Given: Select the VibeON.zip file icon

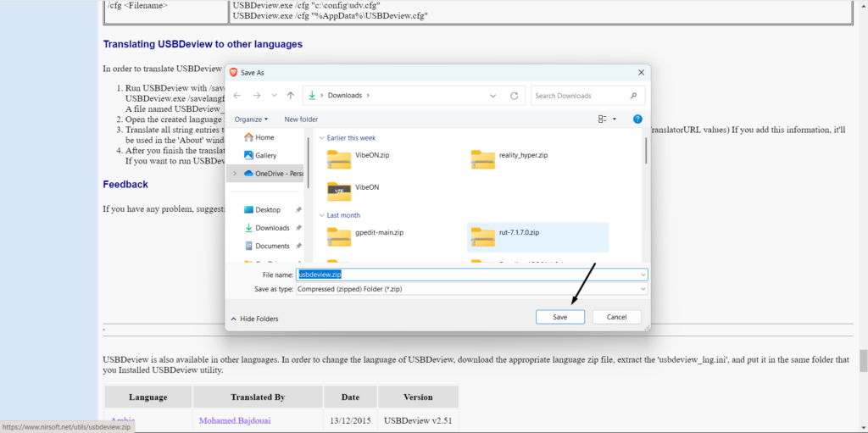Looking at the screenshot, I should pos(339,158).
